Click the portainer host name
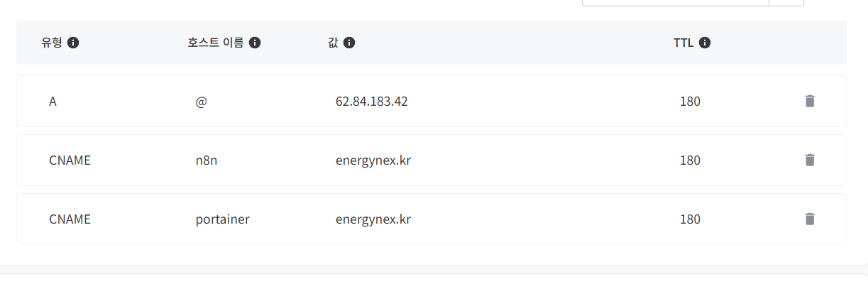The width and height of the screenshot is (868, 284). coord(222,219)
